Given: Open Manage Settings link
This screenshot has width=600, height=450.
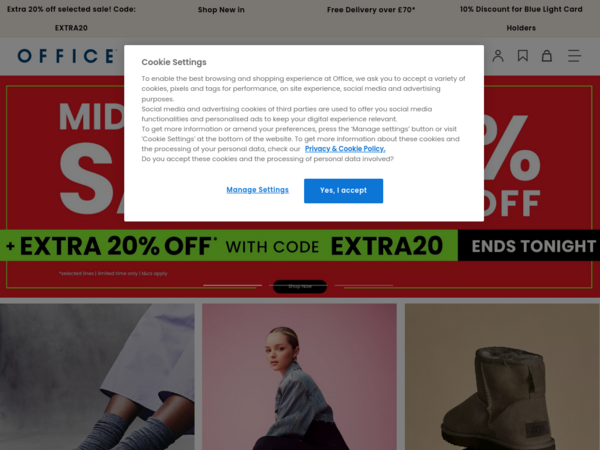Looking at the screenshot, I should (x=258, y=190).
